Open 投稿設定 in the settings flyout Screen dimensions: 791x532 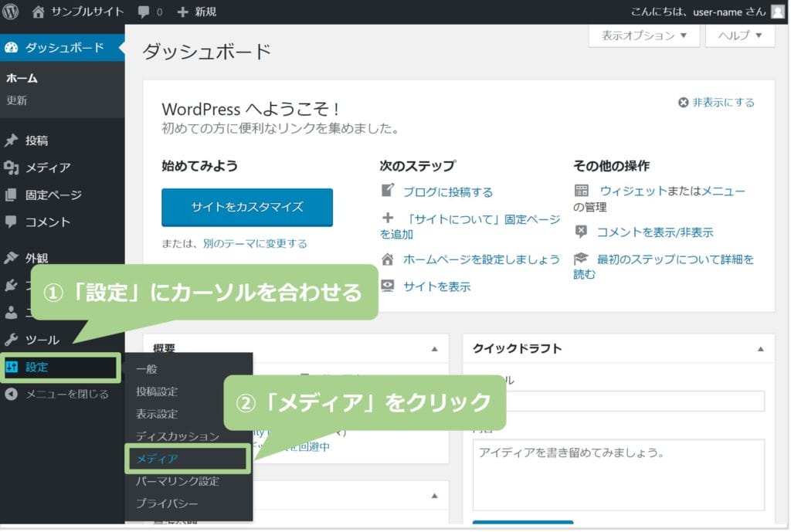point(157,391)
